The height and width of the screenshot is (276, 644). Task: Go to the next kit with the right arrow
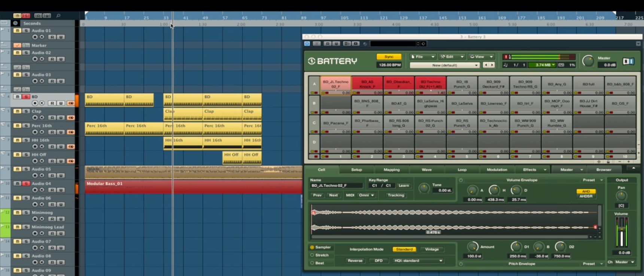coord(492,65)
